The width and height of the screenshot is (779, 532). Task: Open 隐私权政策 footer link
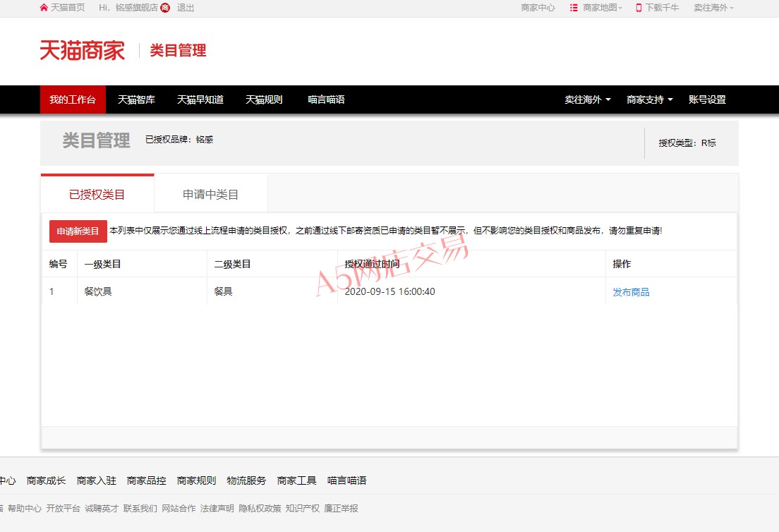pyautogui.click(x=260, y=508)
